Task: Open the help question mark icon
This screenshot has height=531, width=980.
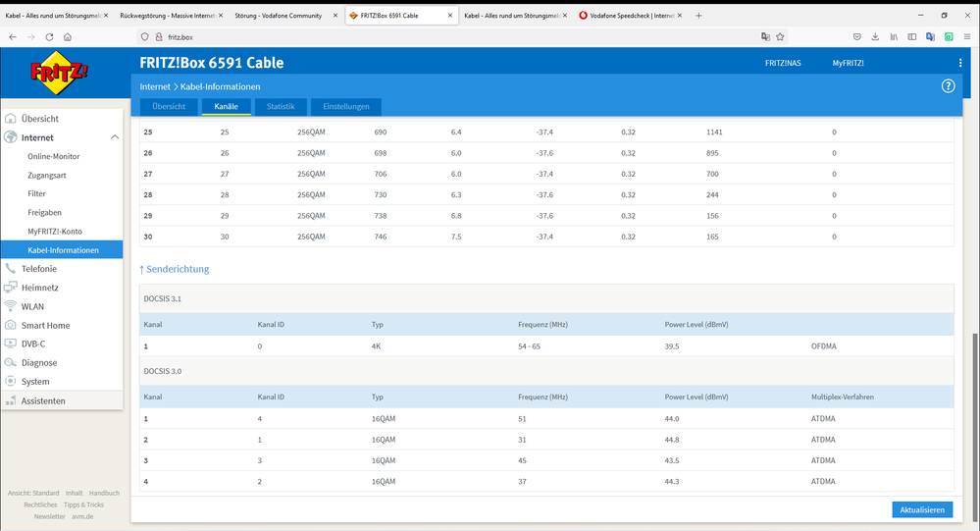Action: point(949,86)
